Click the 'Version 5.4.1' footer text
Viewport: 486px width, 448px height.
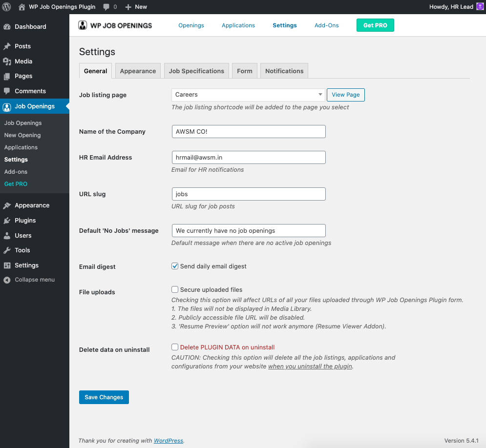point(461,441)
